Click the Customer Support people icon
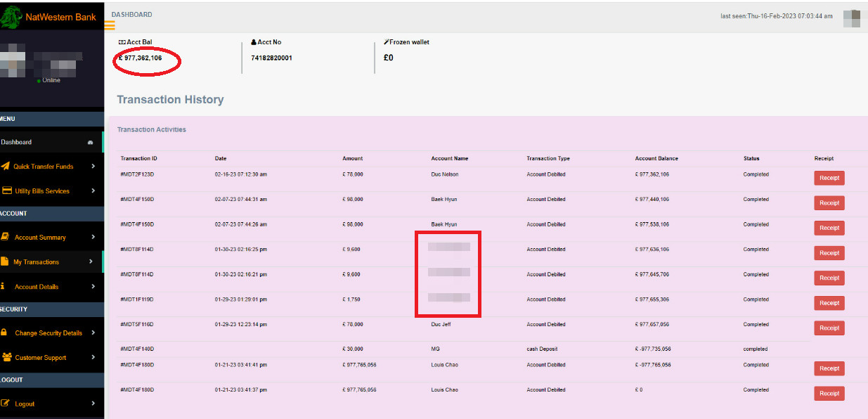868x419 pixels. (x=6, y=357)
